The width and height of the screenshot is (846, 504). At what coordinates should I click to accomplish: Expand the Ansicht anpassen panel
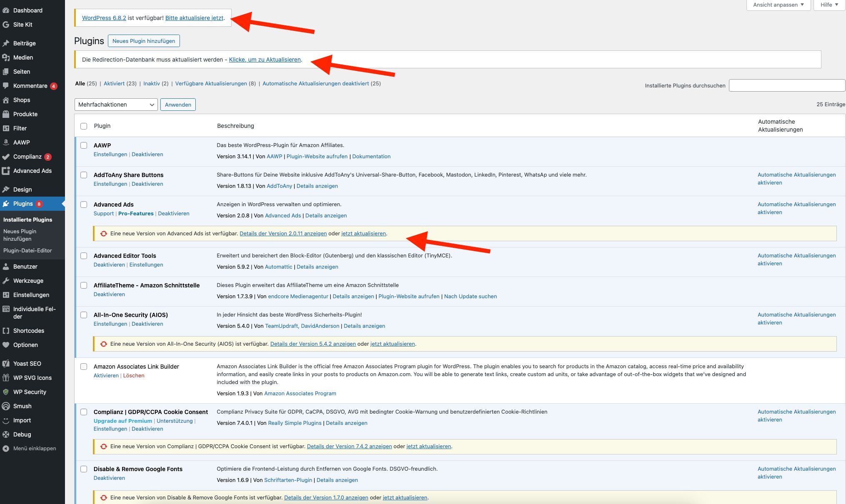778,5
